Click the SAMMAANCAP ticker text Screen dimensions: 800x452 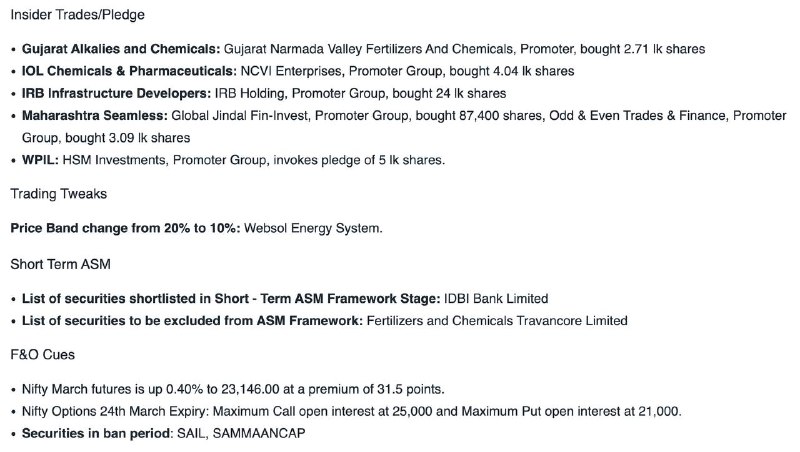(x=259, y=434)
